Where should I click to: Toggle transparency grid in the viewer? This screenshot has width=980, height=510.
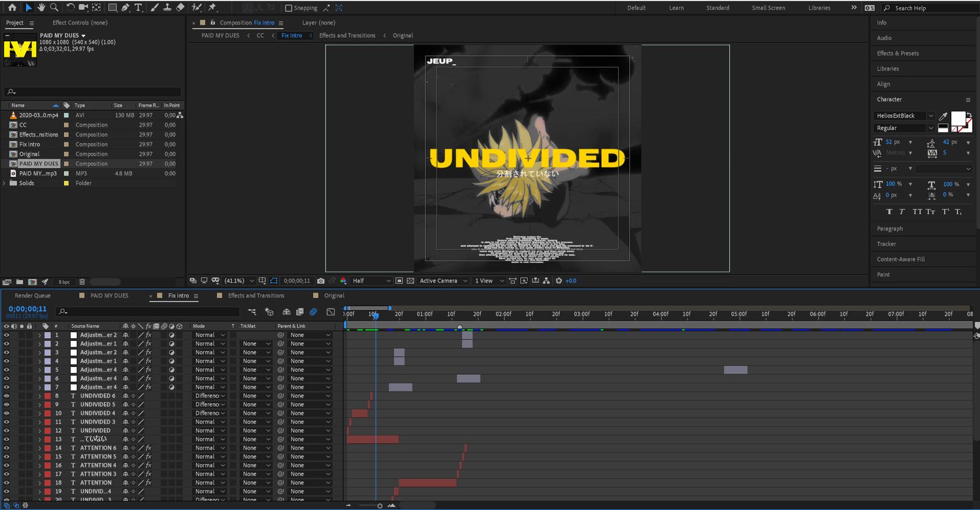pos(410,281)
